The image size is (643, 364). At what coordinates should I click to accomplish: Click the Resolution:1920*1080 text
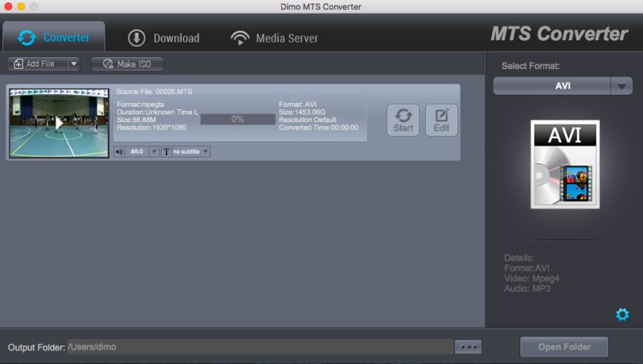coord(151,128)
